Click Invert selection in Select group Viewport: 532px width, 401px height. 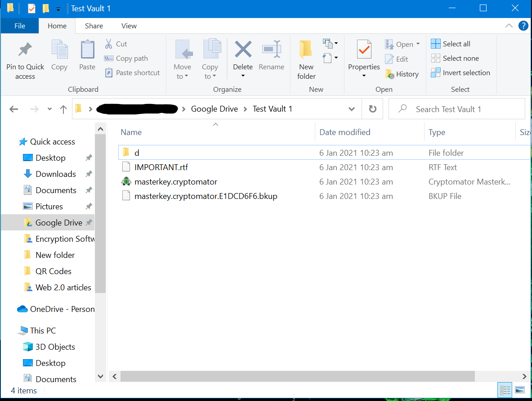click(460, 73)
